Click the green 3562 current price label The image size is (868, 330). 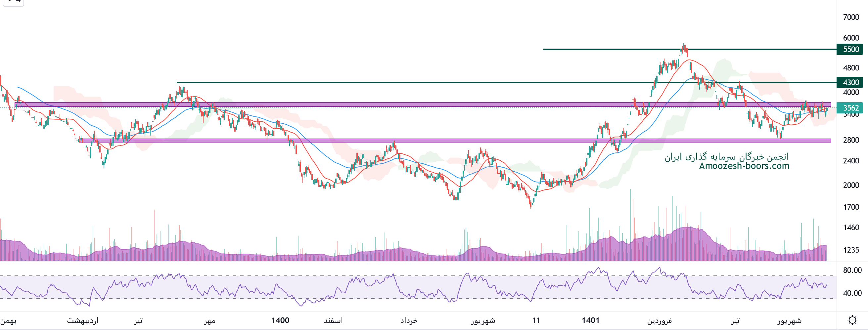pyautogui.click(x=850, y=108)
